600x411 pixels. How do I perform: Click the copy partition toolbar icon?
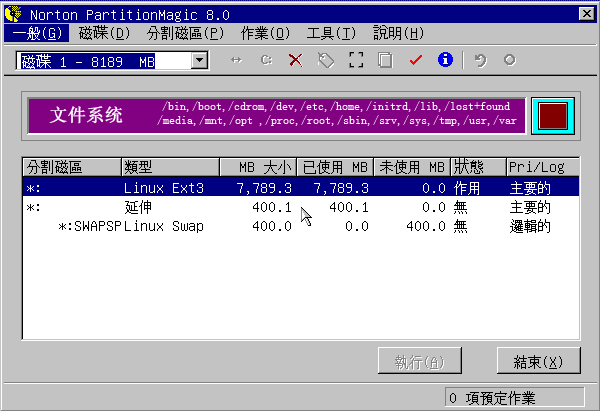pos(385,60)
